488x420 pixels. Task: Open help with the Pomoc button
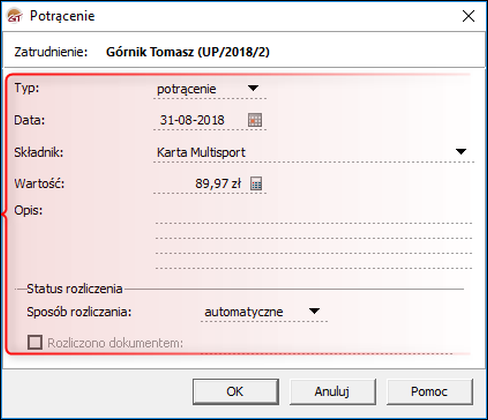pyautogui.click(x=429, y=392)
